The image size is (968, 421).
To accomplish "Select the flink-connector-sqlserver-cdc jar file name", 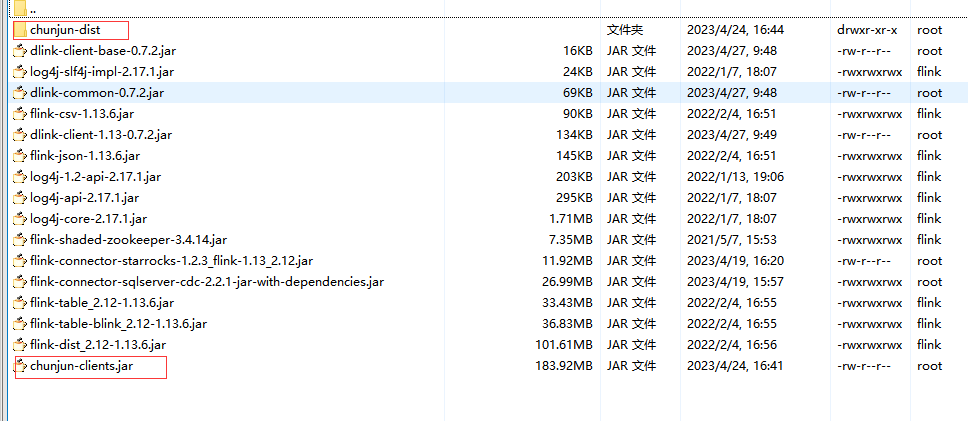I will coord(207,282).
